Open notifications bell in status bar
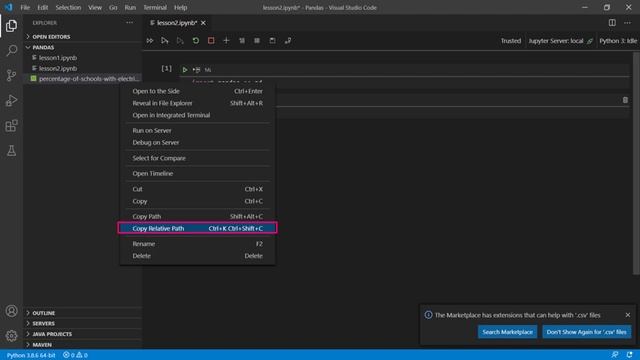Screen dimensions: 640x360 coord(629,355)
